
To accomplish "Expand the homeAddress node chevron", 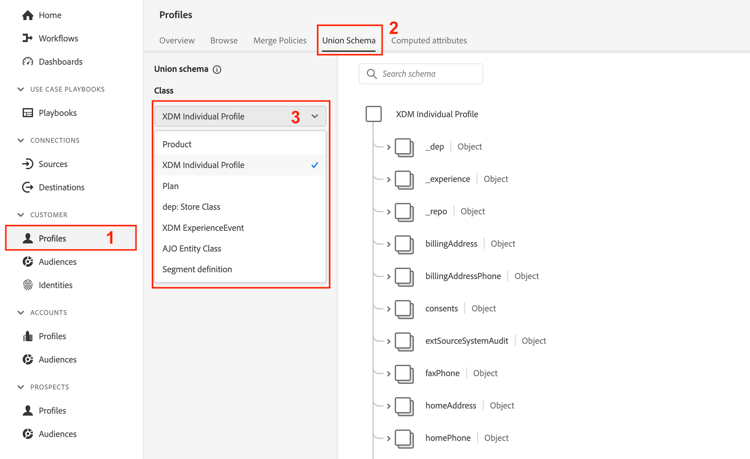I will pyautogui.click(x=388, y=406).
